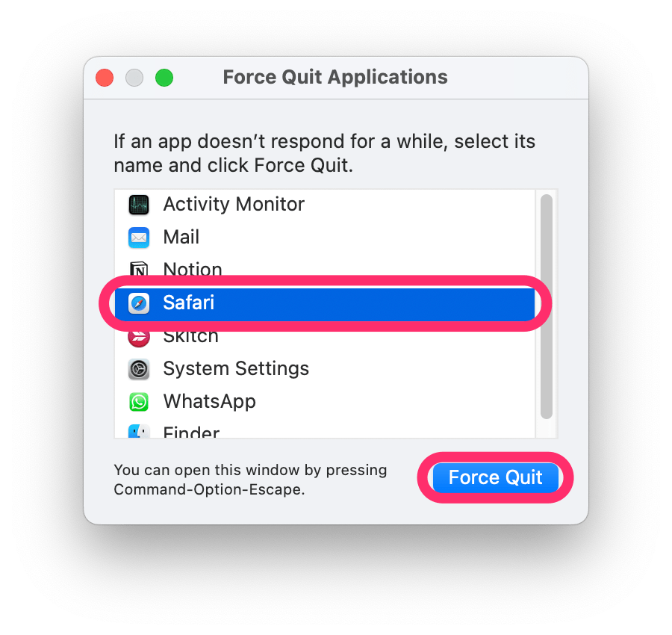Screen dimensions: 672x635
Task: Choose WhatsApp from the list
Action: click(325, 402)
